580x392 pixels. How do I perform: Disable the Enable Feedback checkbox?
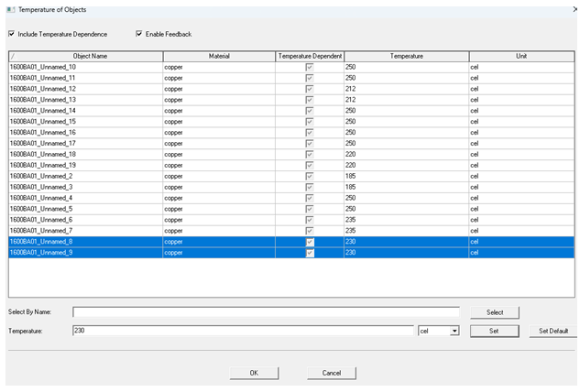point(139,34)
